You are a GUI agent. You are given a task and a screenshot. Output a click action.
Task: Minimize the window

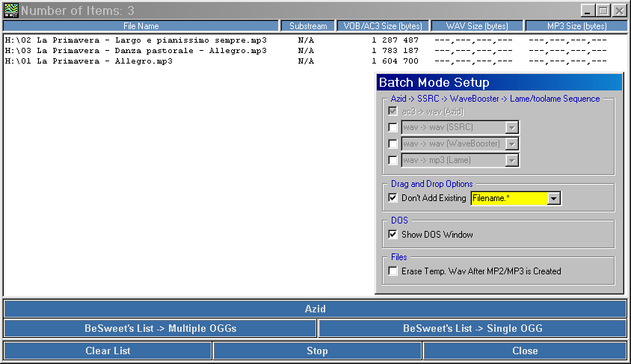pyautogui.click(x=588, y=11)
